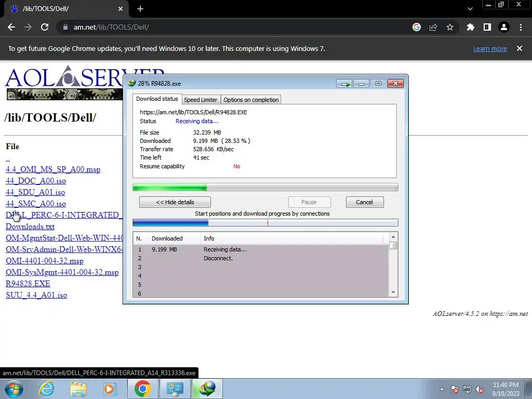This screenshot has width=532, height=399.
Task: Select connection row 2 Disconnect
Action: [x=261, y=258]
